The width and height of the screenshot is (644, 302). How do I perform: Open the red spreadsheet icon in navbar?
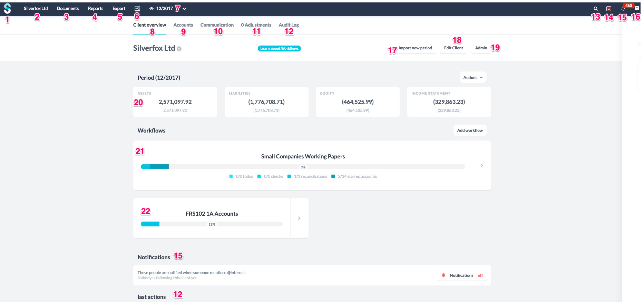coord(609,9)
